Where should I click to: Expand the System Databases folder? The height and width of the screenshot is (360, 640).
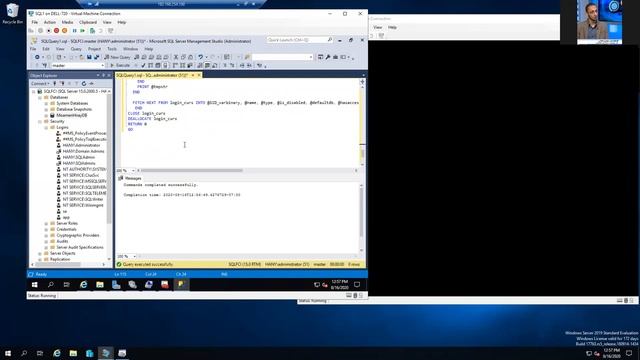point(46,103)
